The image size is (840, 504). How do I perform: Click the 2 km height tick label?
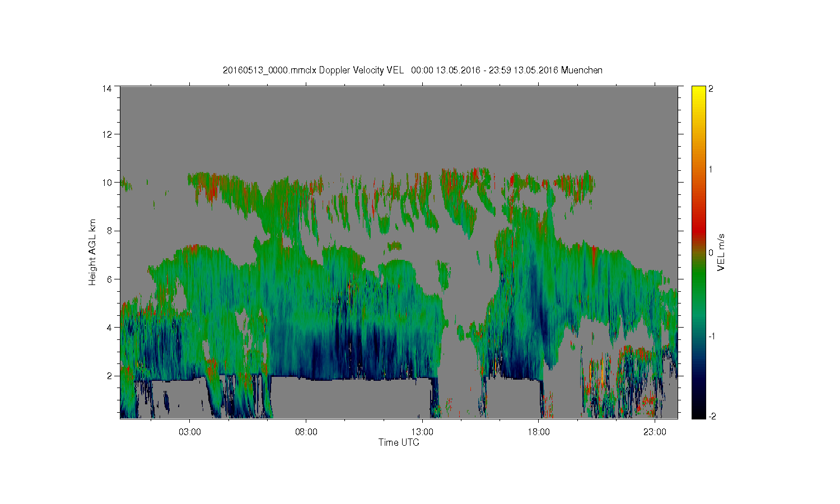[x=110, y=376]
